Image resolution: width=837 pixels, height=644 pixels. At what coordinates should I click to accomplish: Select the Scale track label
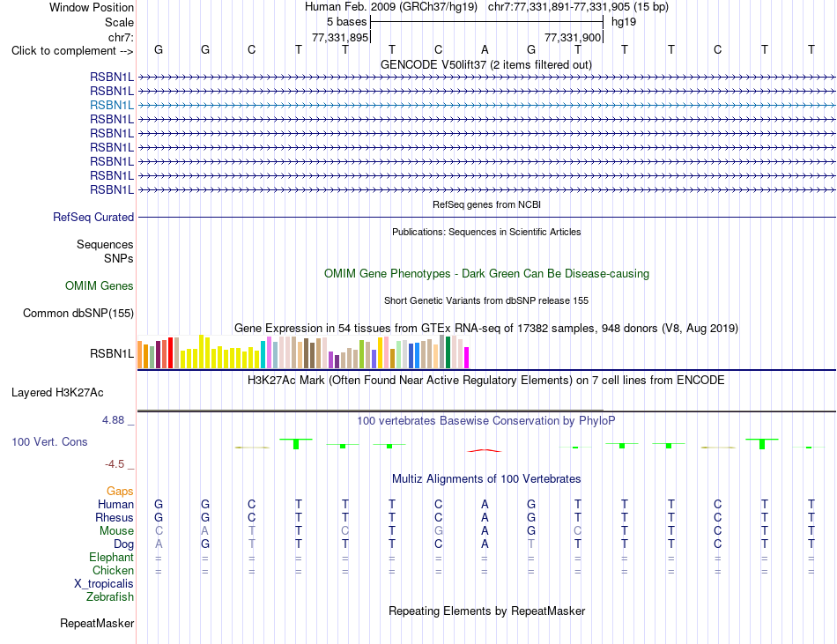[x=119, y=22]
